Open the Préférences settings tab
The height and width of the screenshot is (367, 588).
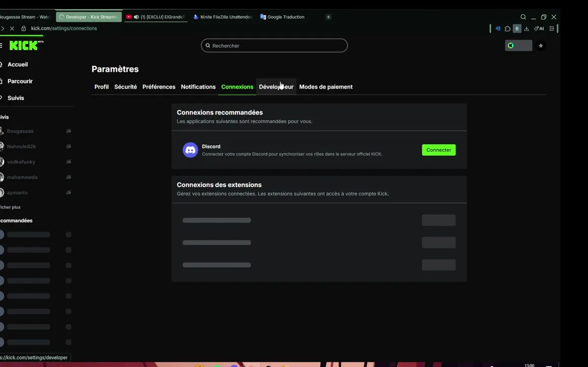coord(158,87)
